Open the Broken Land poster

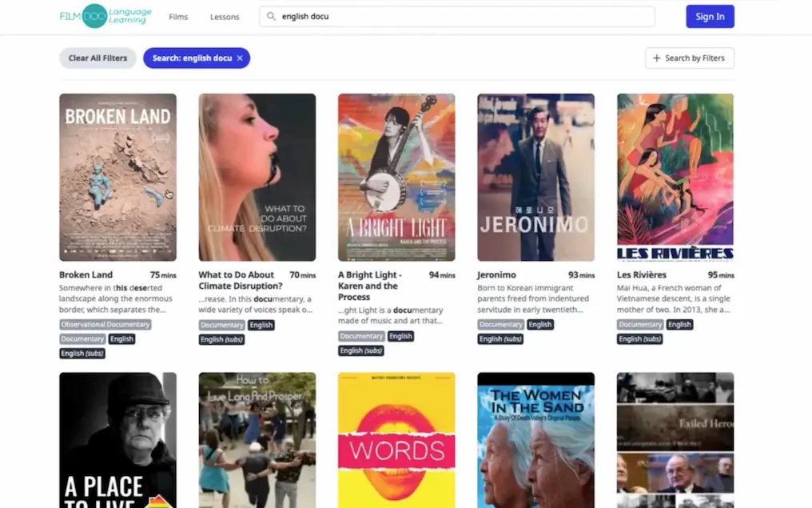pos(117,178)
